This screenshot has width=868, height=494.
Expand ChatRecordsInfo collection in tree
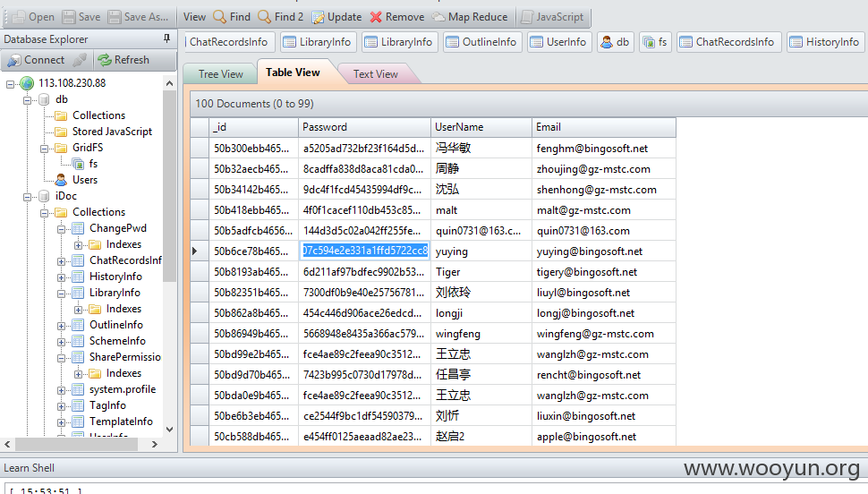[62, 261]
